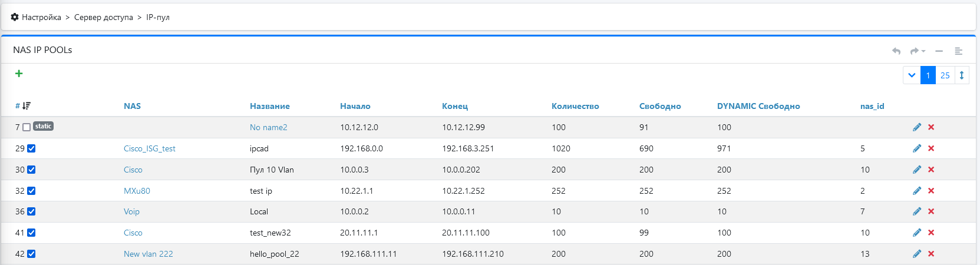Select page 1 in pagination
Screen dimensions: 980x265
pos(928,75)
